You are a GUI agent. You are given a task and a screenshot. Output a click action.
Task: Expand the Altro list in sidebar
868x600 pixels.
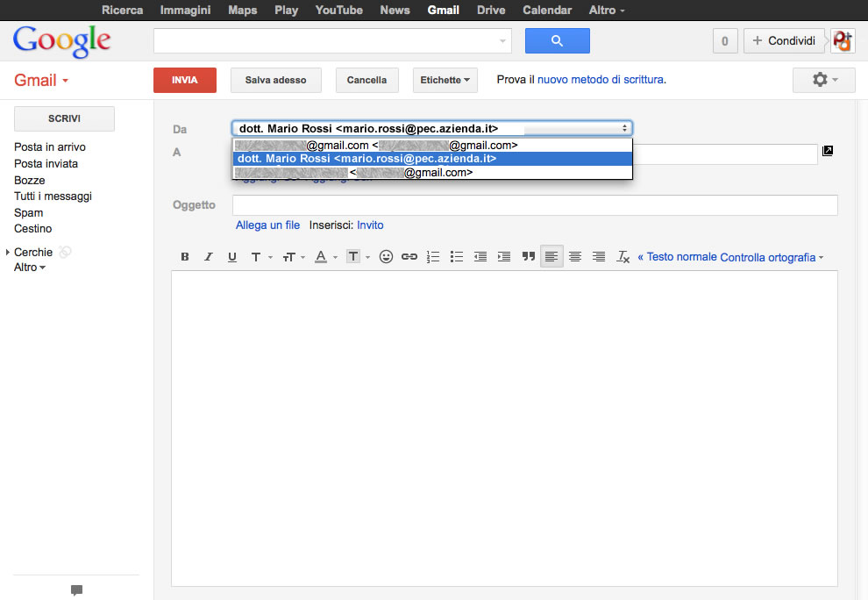click(x=30, y=267)
